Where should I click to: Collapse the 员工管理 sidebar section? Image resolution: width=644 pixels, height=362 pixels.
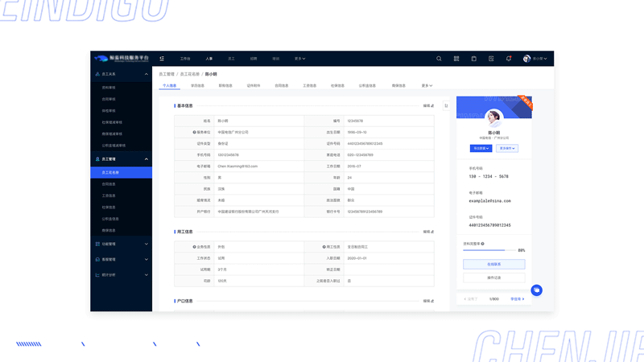click(147, 158)
